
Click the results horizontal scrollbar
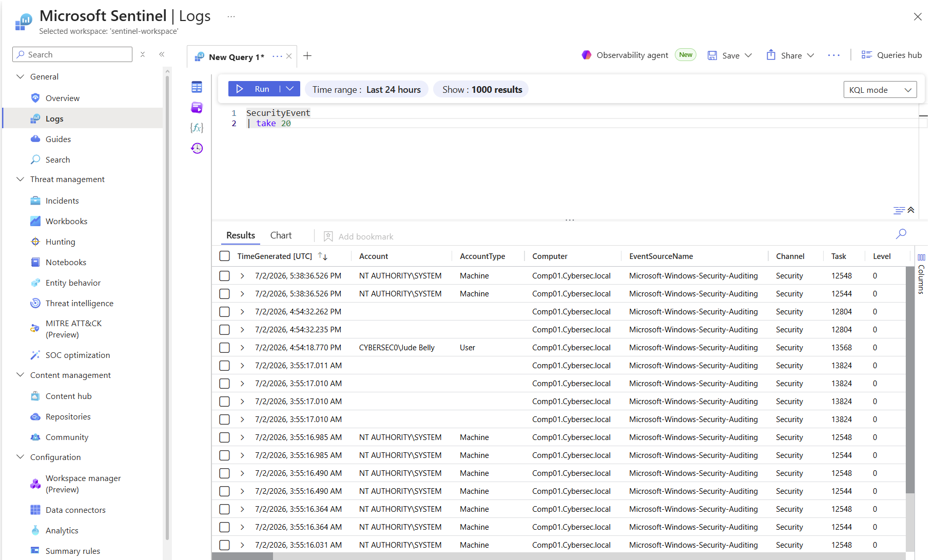(242, 556)
